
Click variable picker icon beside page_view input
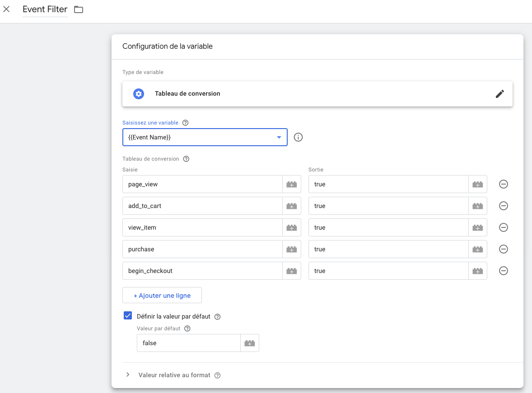292,184
